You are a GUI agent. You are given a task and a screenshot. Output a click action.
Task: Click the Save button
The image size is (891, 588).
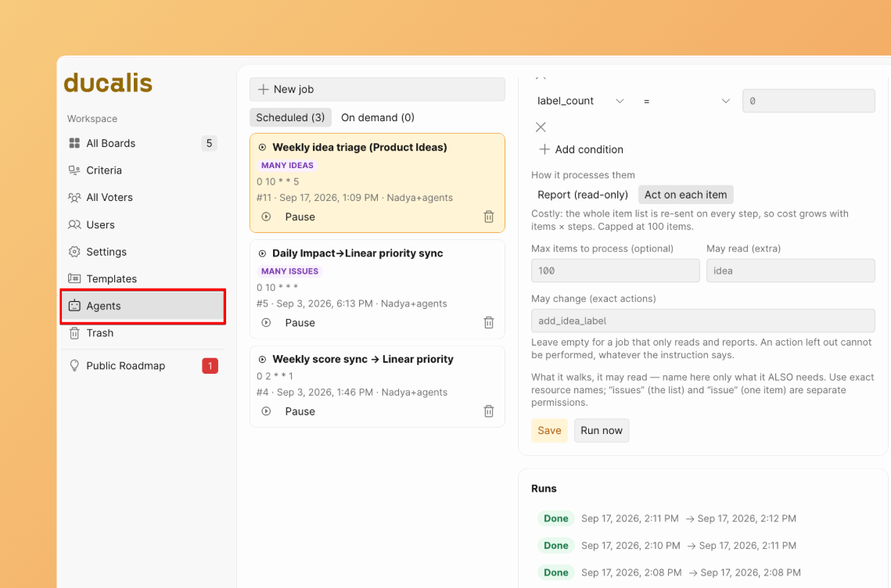549,430
